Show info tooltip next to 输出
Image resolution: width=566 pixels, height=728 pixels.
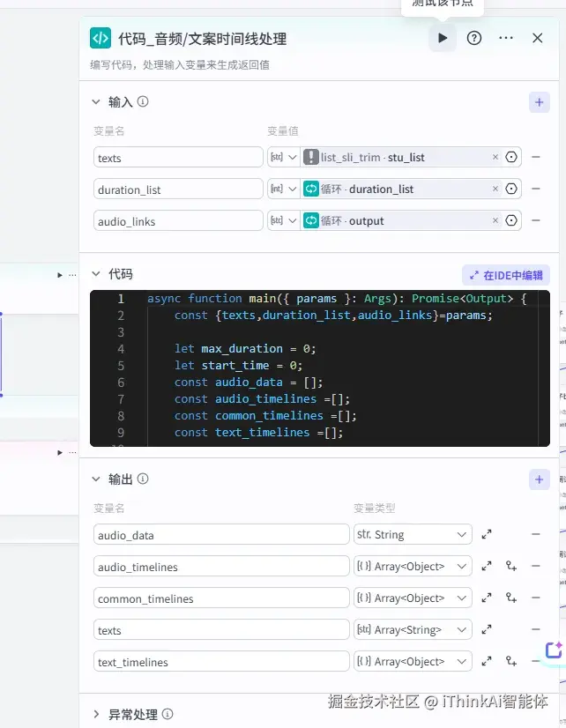point(143,479)
